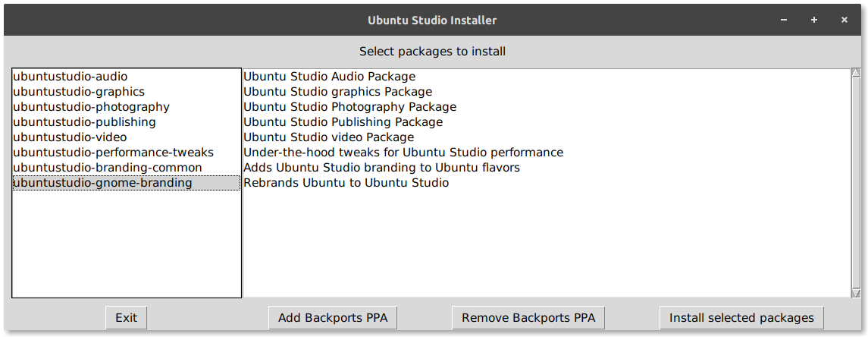
Task: Click 'Under-the-hood tweaks' description line
Action: (x=403, y=153)
